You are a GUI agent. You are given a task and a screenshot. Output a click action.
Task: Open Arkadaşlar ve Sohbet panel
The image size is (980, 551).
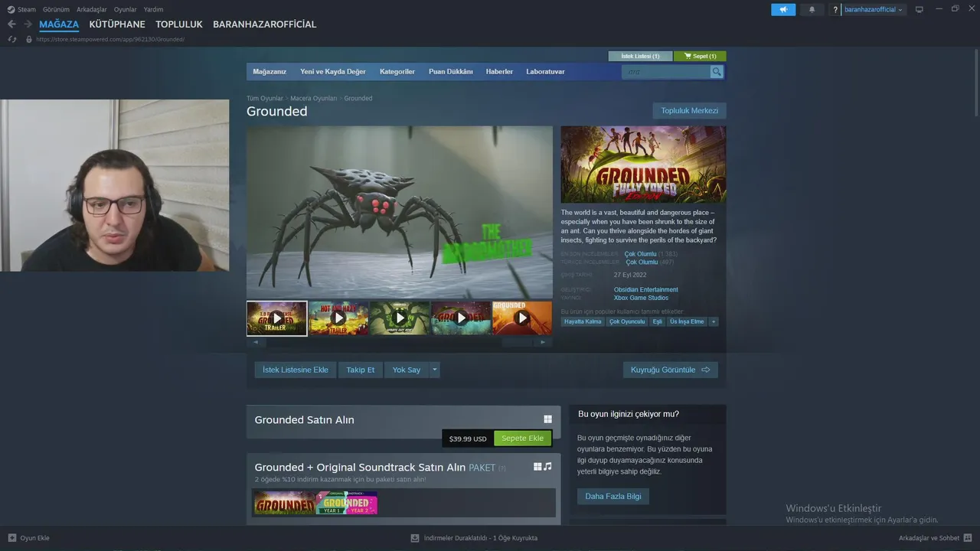935,538
